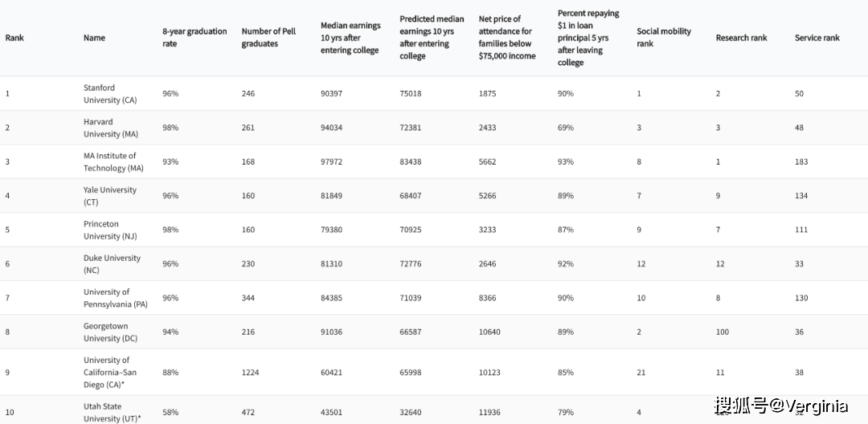Select Yale University (CT) name
Image resolution: width=868 pixels, height=424 pixels.
[110, 196]
